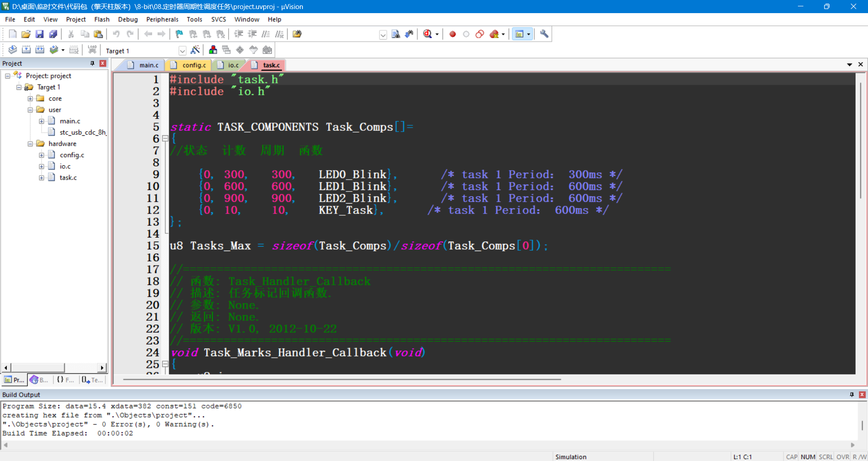The width and height of the screenshot is (868, 461).
Task: Click the indent selected text icon
Action: click(239, 34)
